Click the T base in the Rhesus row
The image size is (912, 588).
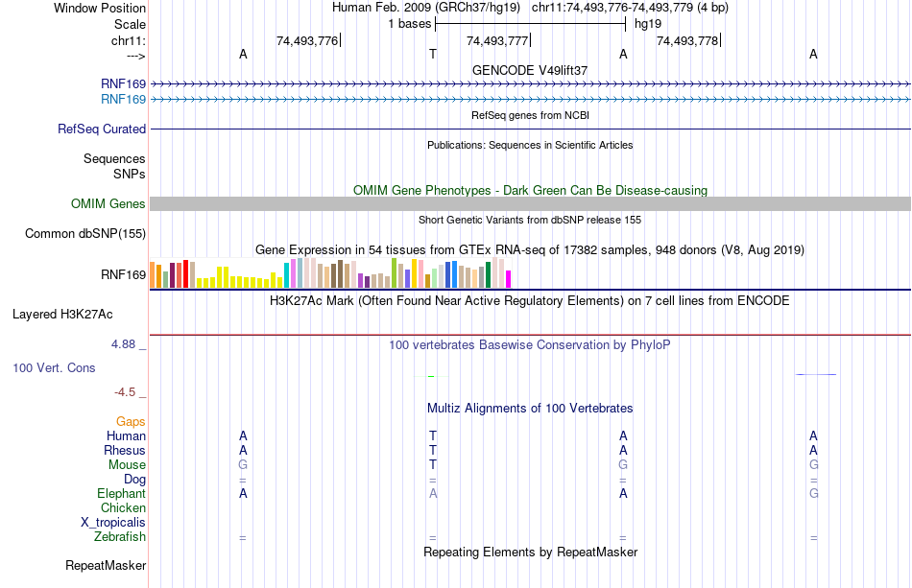pos(433,450)
